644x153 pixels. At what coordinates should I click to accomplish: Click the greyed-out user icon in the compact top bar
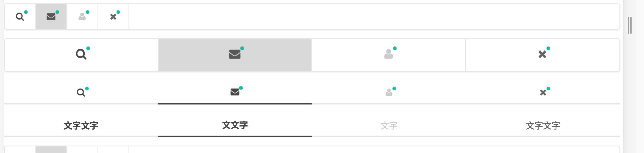click(82, 17)
